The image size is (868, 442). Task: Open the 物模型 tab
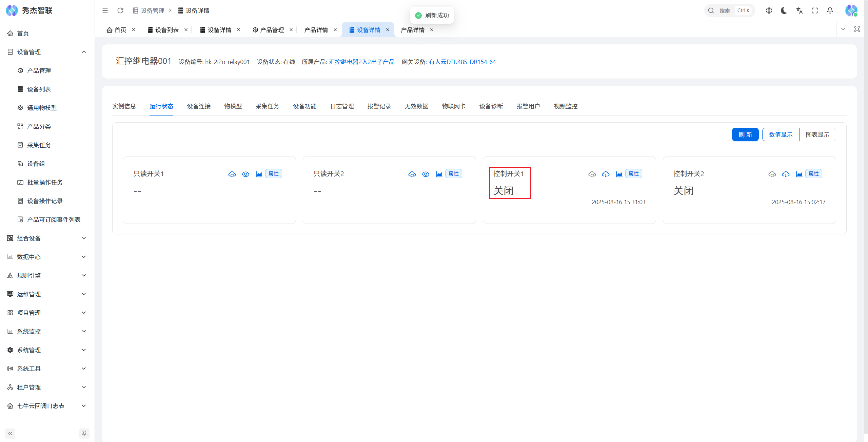233,106
